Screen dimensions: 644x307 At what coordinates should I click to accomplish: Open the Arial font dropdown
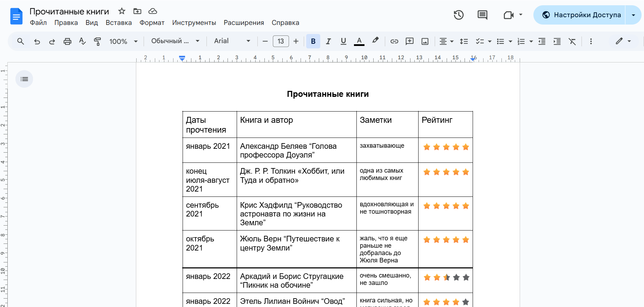(232, 41)
